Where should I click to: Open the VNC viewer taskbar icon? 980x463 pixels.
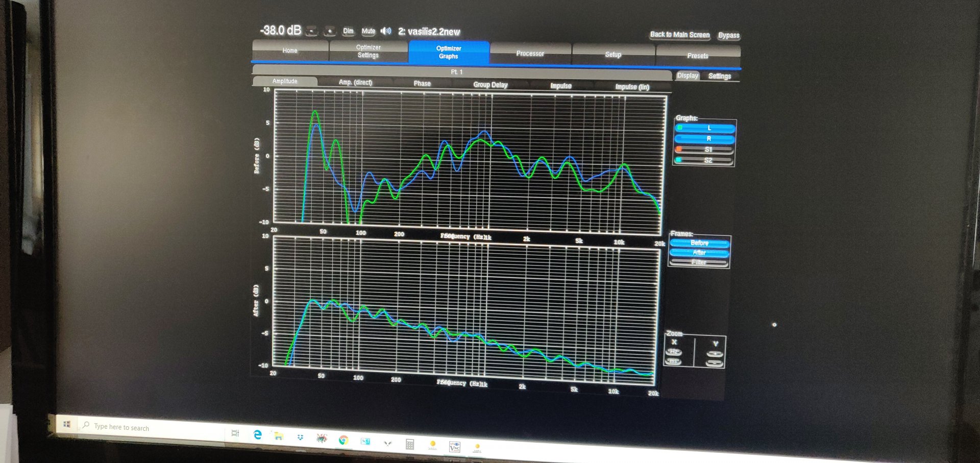coord(454,447)
